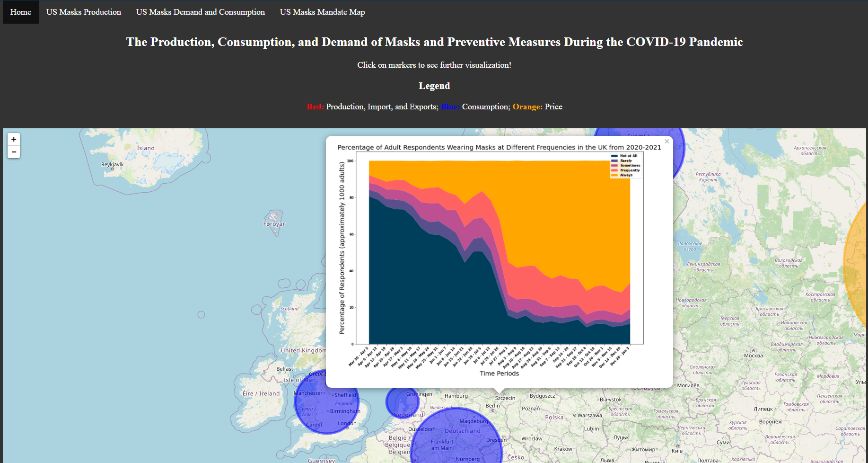The width and height of the screenshot is (868, 463).
Task: Open the Home tab
Action: coord(21,12)
